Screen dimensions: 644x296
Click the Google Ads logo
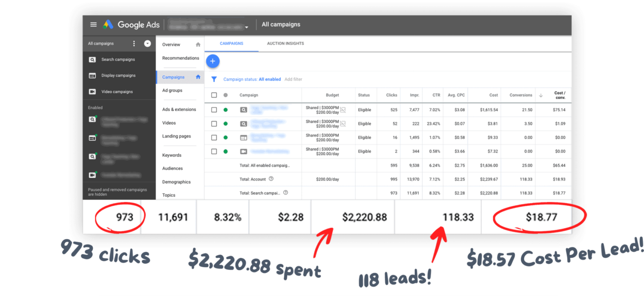(108, 25)
